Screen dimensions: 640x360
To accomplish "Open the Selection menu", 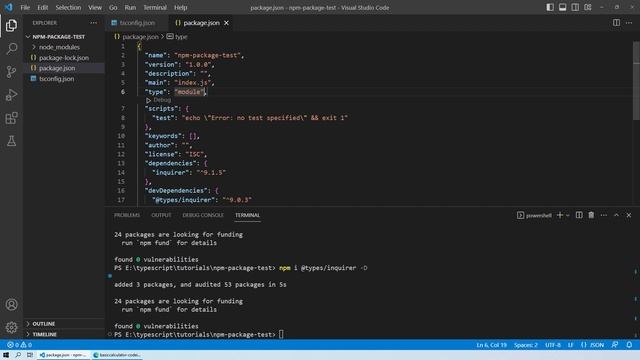I will click(x=68, y=7).
